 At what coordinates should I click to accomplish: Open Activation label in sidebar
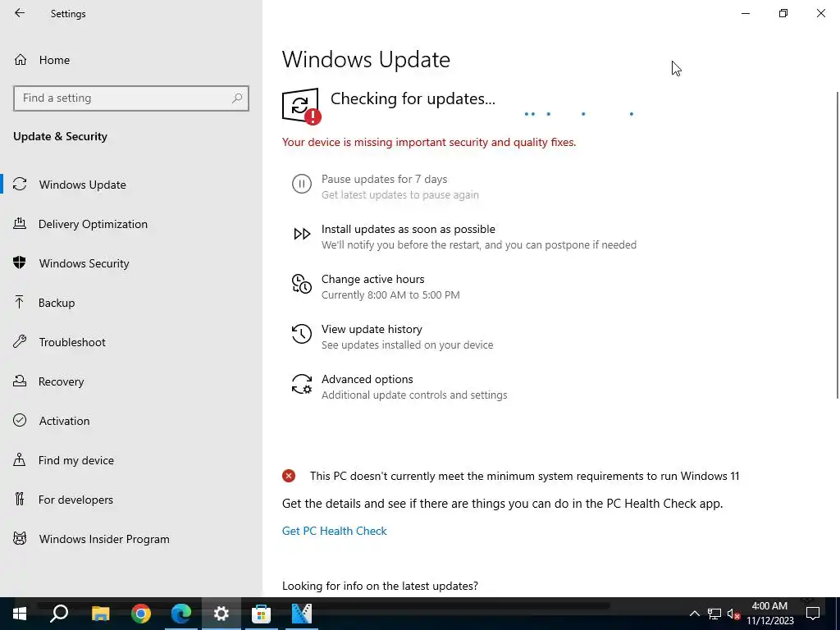64,421
